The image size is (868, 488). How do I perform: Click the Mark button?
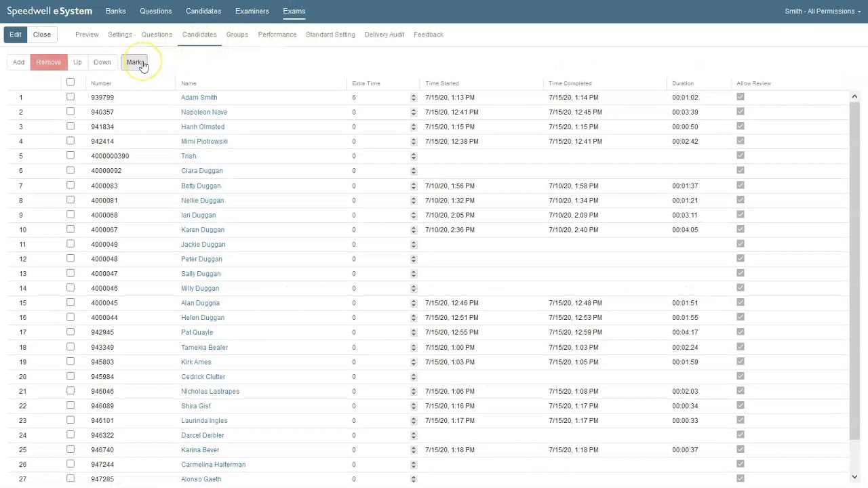coord(134,62)
